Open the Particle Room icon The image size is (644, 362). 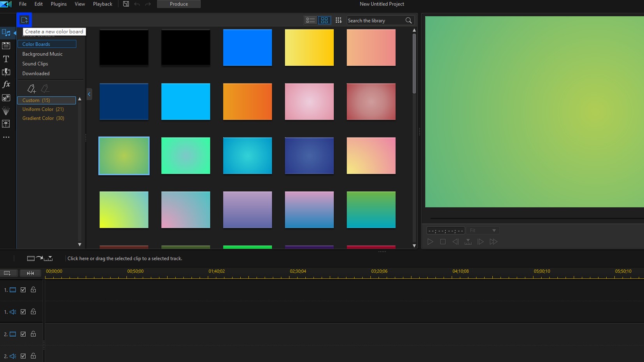pyautogui.click(x=6, y=111)
